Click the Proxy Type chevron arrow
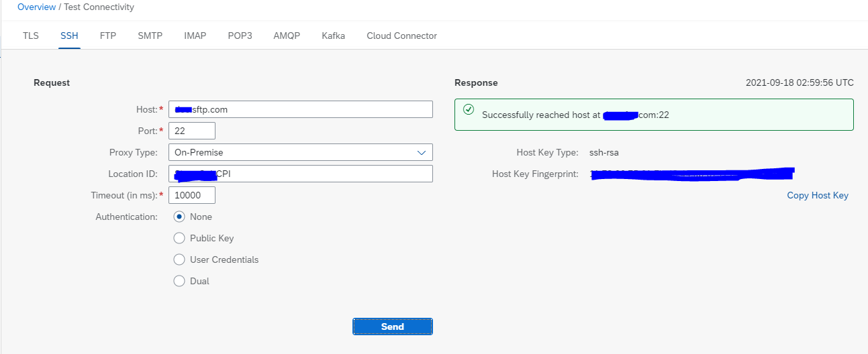The height and width of the screenshot is (354, 868). click(422, 153)
